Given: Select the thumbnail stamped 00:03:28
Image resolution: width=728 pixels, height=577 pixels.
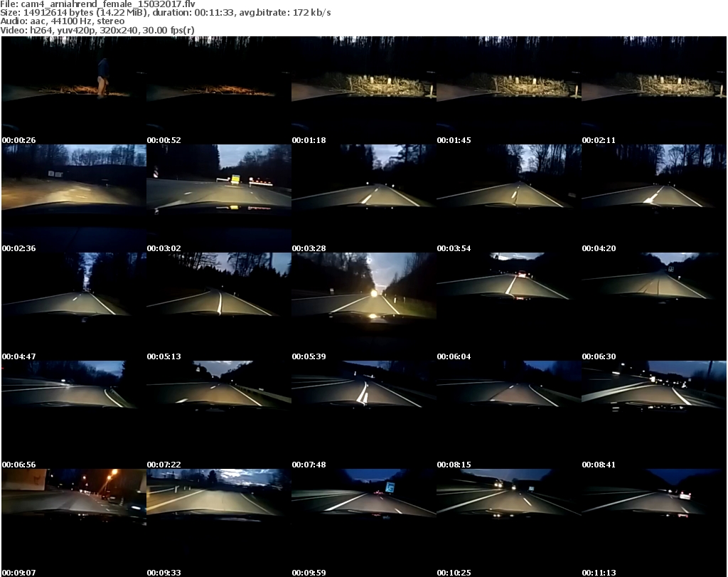Looking at the screenshot, I should coord(363,198).
